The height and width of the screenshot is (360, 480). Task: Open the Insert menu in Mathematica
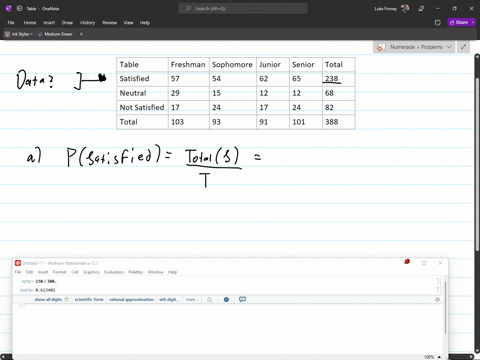pos(43,272)
